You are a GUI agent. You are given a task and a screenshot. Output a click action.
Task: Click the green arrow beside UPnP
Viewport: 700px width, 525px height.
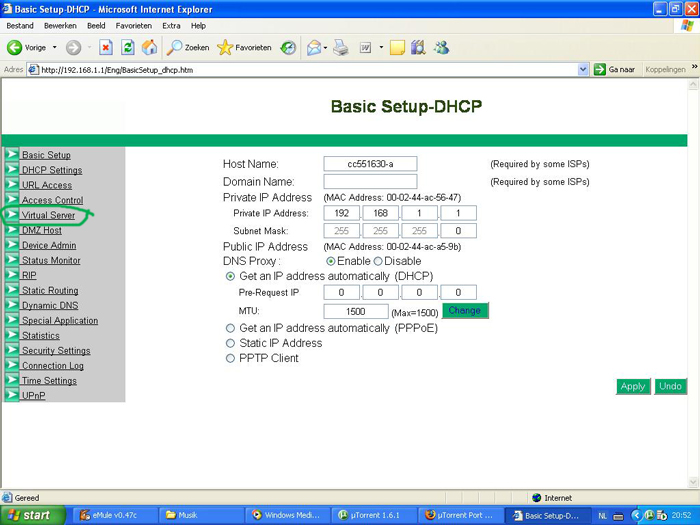pyautogui.click(x=12, y=395)
